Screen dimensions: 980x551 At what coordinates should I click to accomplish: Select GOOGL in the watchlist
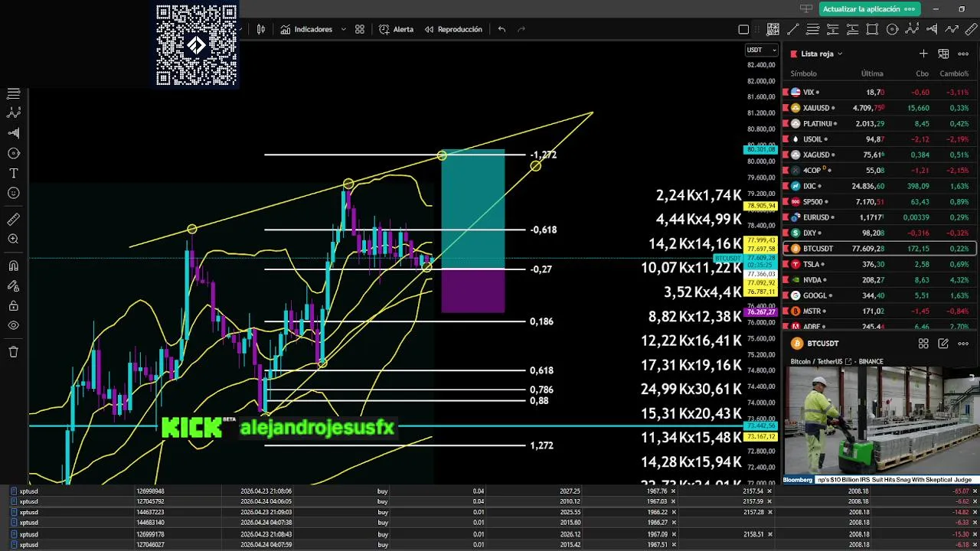coord(879,295)
